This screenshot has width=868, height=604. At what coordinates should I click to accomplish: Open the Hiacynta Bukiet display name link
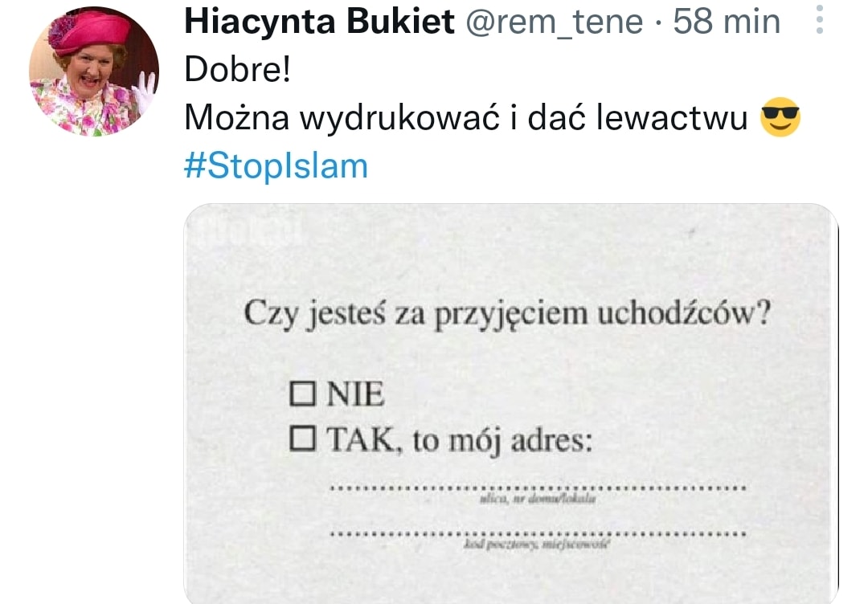click(319, 22)
